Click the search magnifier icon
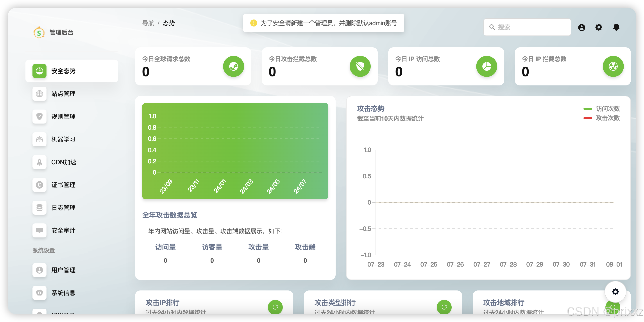The height and width of the screenshot is (322, 644). (492, 27)
